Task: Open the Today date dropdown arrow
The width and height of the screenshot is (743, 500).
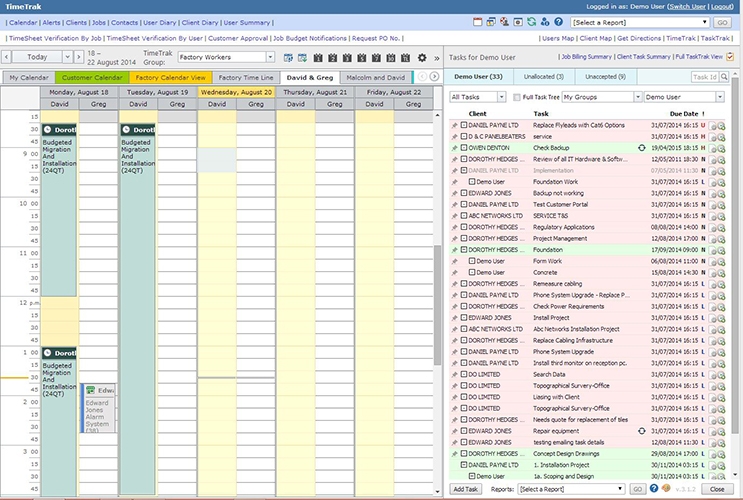Action: [x=67, y=57]
